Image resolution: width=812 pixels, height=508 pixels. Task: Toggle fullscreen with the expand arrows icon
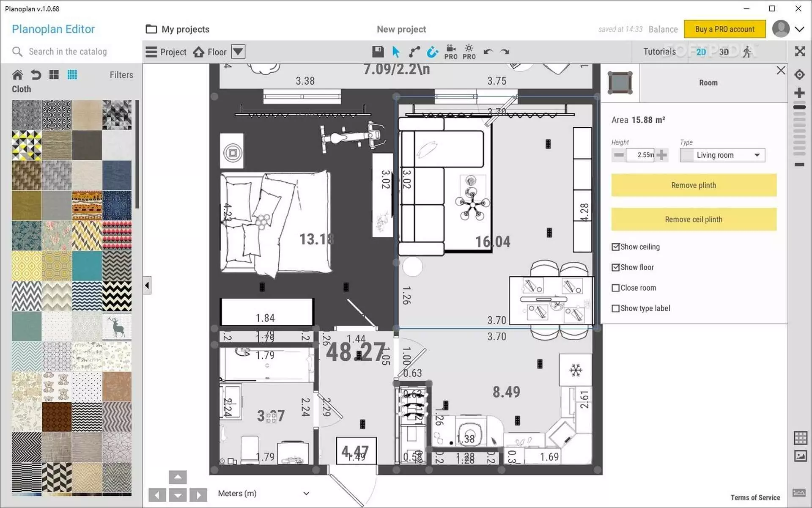click(x=799, y=52)
